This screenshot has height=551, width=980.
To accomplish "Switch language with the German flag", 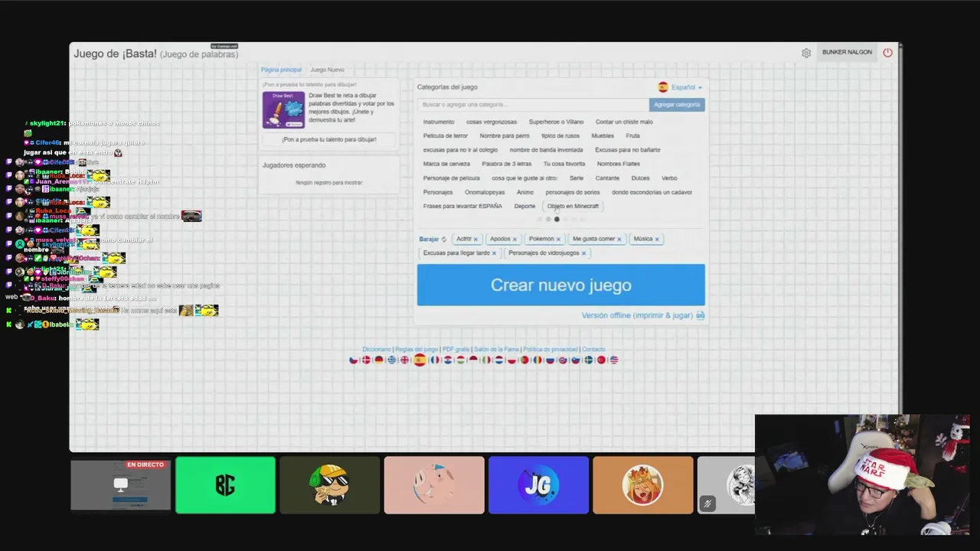I will point(379,360).
